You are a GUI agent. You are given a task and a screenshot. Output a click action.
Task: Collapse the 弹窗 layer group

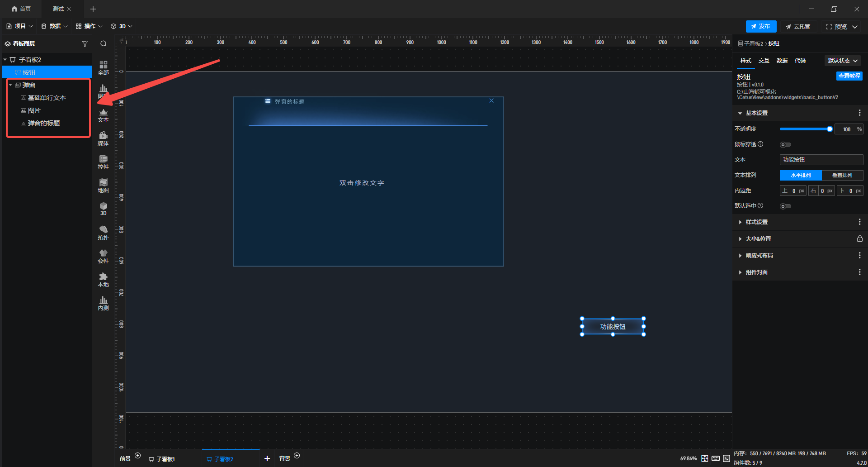pyautogui.click(x=10, y=85)
